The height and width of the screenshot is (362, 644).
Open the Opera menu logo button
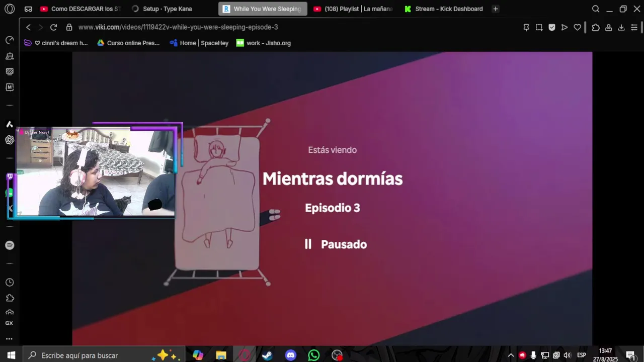[x=10, y=9]
